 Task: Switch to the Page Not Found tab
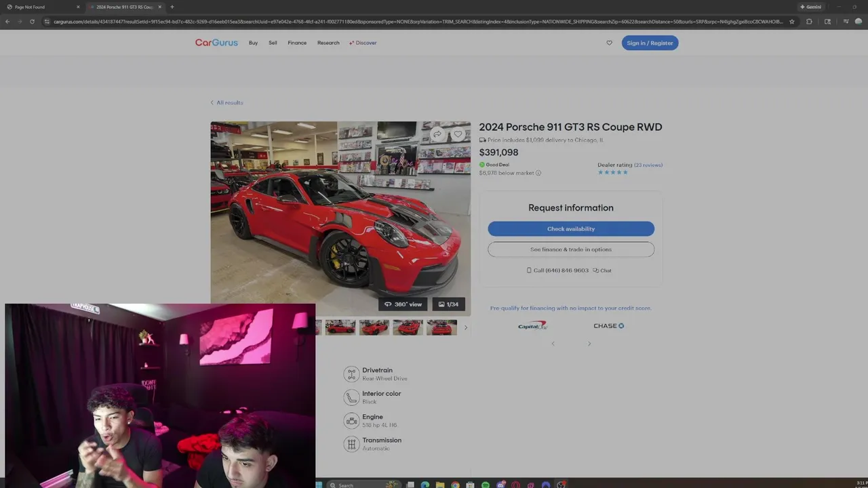[x=41, y=7]
